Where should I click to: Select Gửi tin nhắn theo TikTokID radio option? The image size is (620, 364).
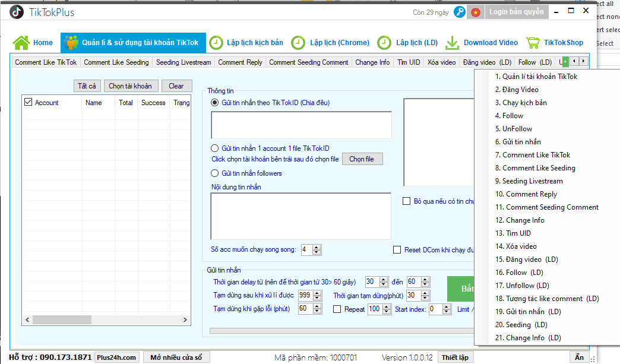click(215, 102)
